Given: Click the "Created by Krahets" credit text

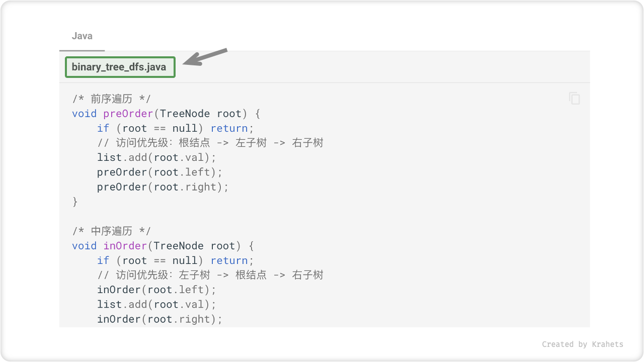Looking at the screenshot, I should pos(582,344).
